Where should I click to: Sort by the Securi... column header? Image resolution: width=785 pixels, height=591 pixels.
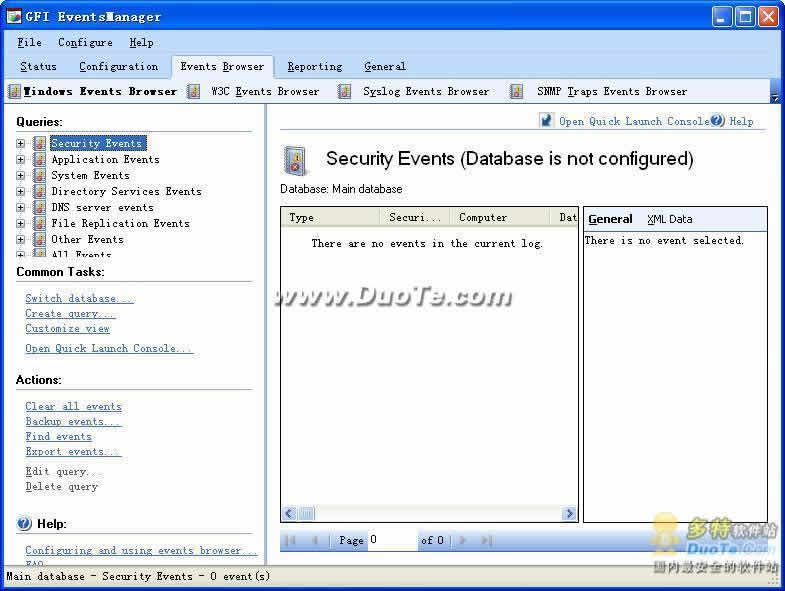tap(414, 217)
